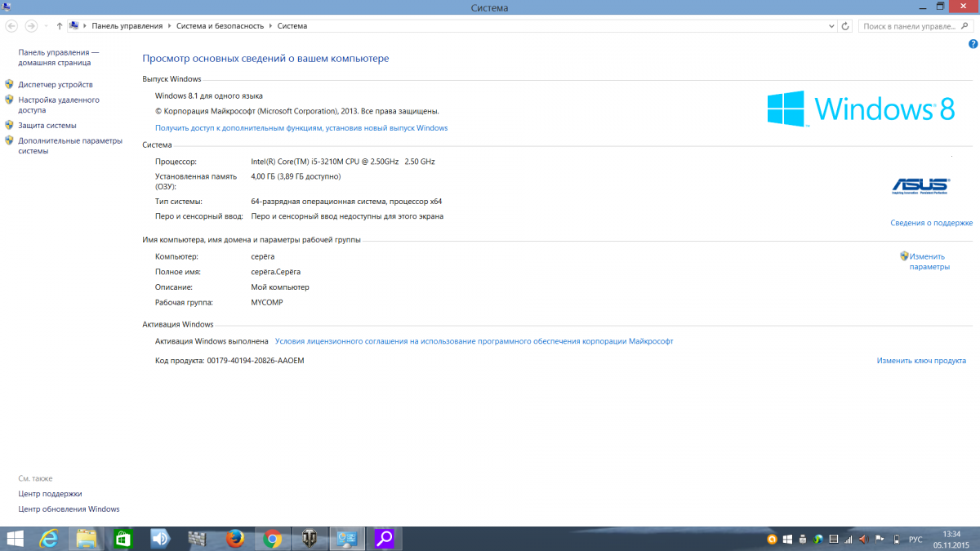Open the purple magnifier search taskbar icon

coord(384,539)
